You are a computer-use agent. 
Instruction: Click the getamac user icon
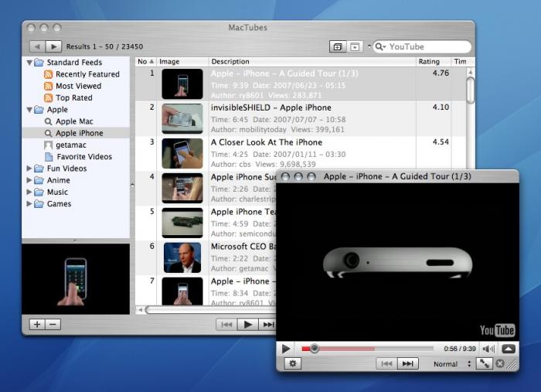(x=48, y=145)
